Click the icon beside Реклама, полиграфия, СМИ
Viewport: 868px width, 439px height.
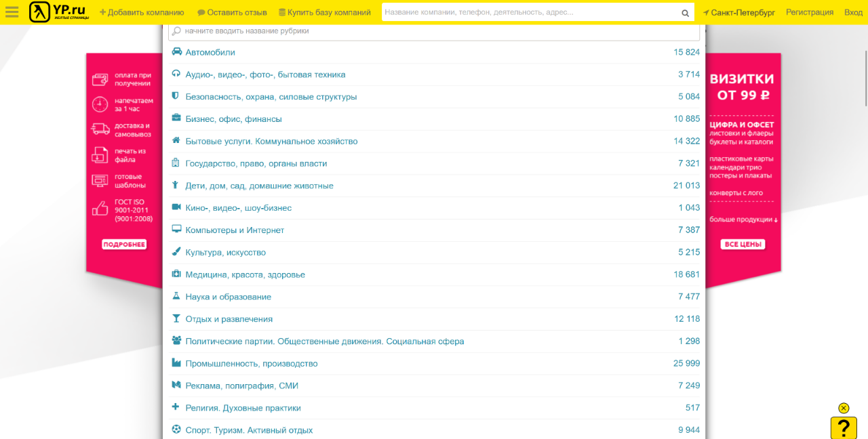[x=176, y=385]
